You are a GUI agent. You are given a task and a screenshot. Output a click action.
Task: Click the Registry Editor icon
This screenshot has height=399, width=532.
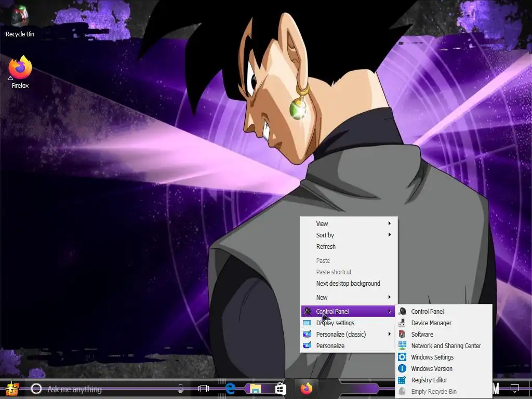(402, 380)
